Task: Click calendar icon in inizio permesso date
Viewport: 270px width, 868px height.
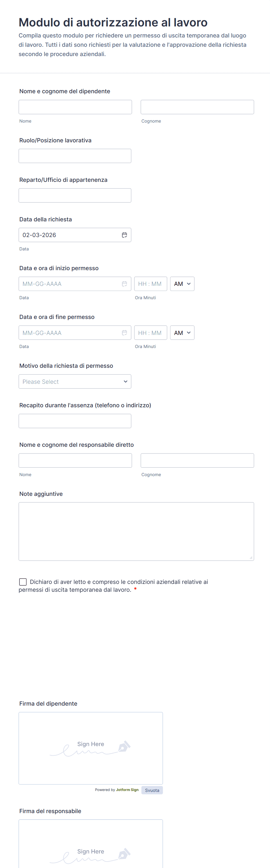Action: 124,284
